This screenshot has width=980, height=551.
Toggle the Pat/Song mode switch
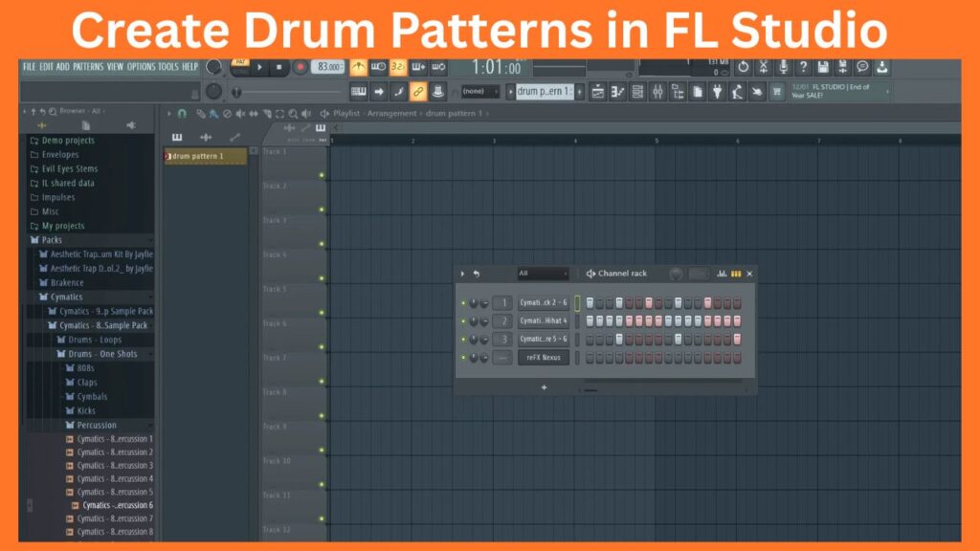click(x=240, y=67)
